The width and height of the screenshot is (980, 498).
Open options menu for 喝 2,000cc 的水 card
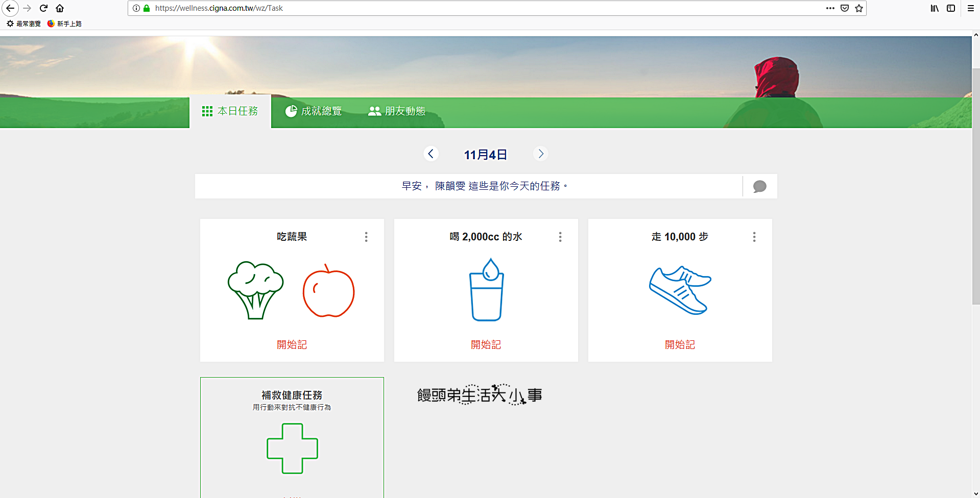tap(560, 237)
